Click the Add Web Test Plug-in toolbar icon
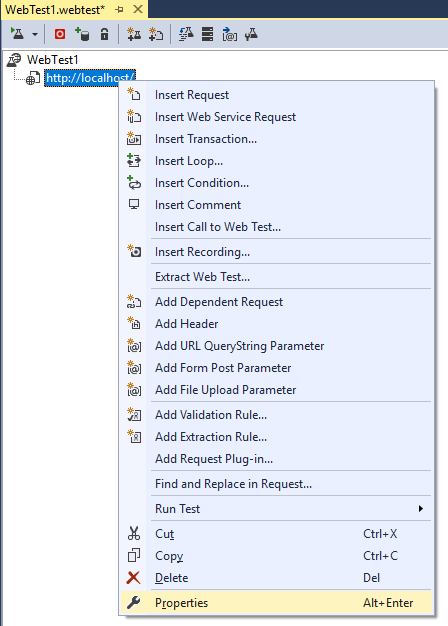The width and height of the screenshot is (448, 626). point(134,34)
